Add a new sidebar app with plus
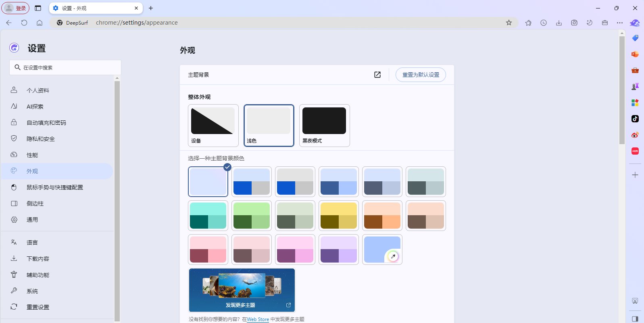The image size is (644, 323). (x=635, y=175)
